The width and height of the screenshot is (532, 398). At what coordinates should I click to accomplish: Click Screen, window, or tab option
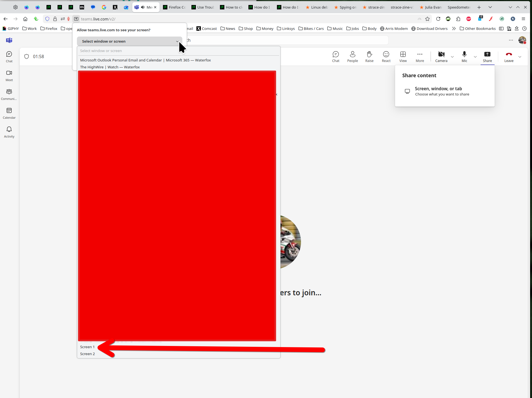442,91
